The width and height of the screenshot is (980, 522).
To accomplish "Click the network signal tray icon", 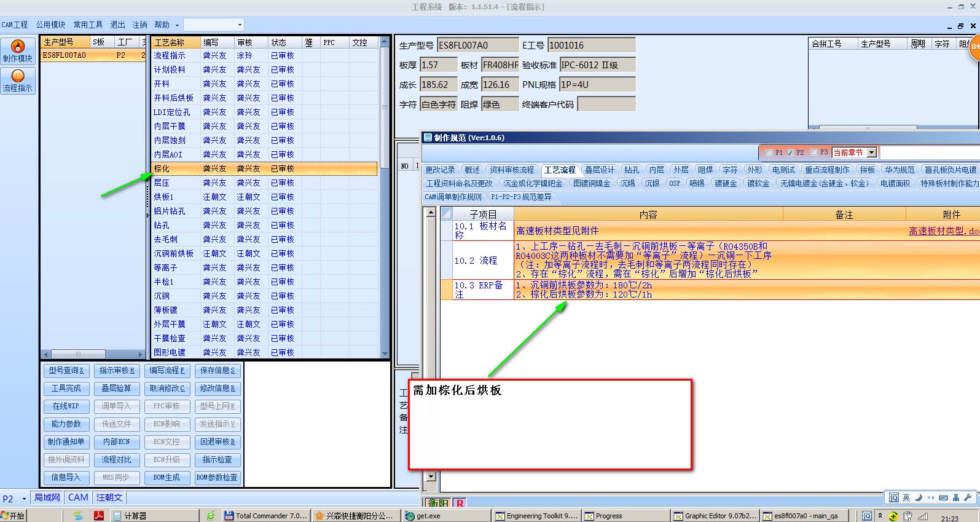I will tap(923, 516).
